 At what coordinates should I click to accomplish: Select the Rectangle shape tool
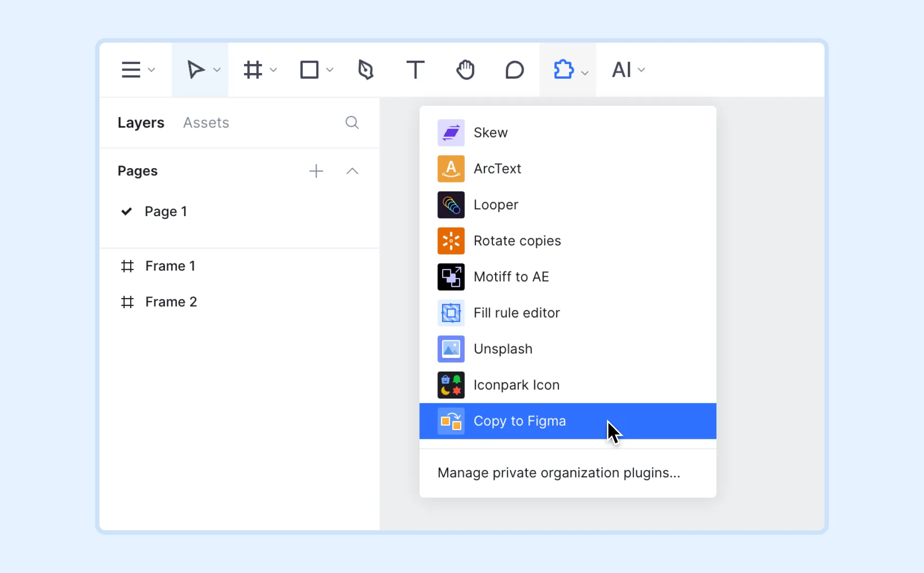(309, 70)
